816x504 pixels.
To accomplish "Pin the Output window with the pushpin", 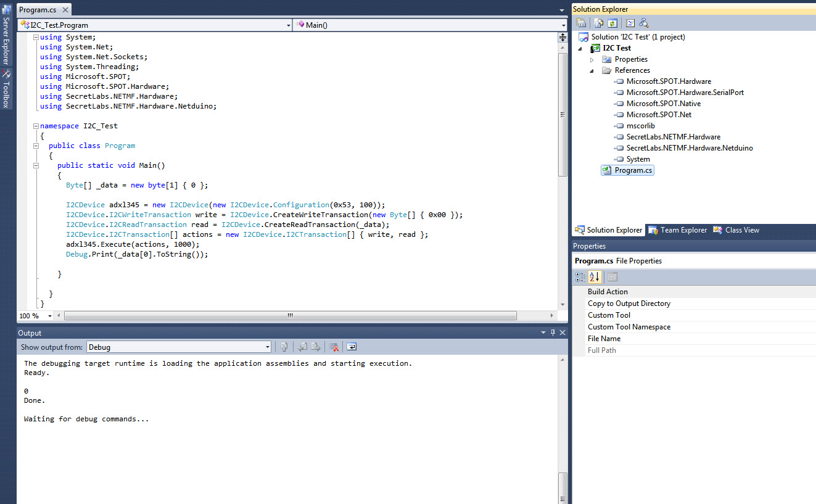I will click(x=553, y=333).
